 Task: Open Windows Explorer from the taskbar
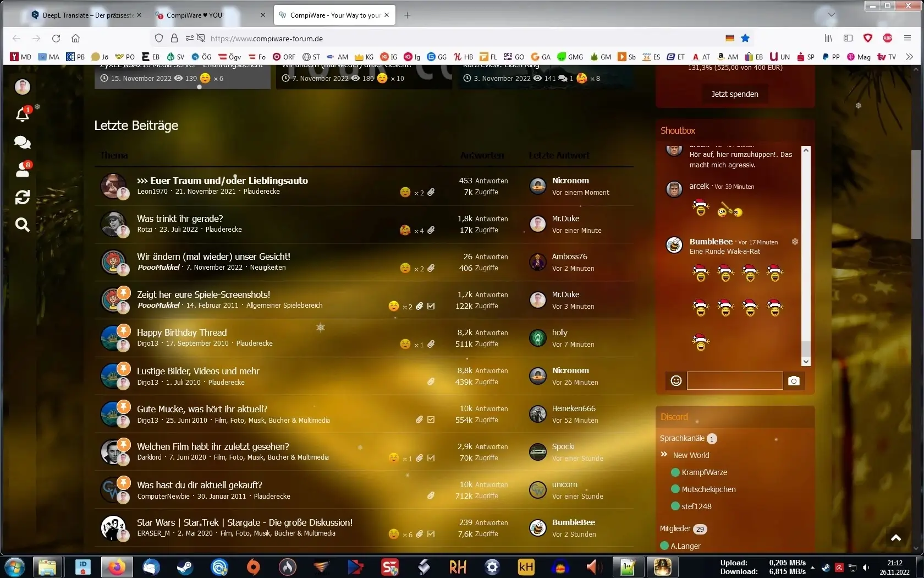(48, 566)
